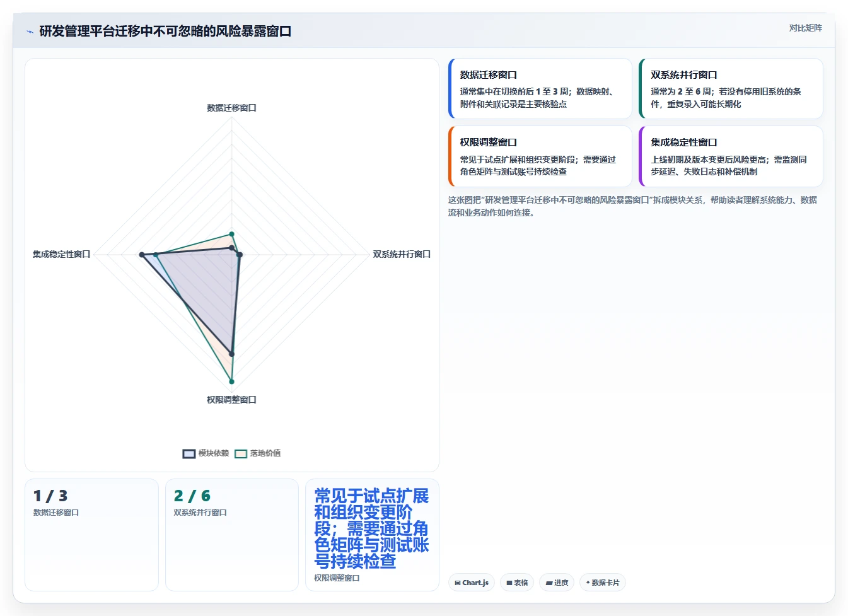The height and width of the screenshot is (616, 848).
Task: Click the radar chart's top axis label 数据迁移窗口
Action: [x=231, y=108]
